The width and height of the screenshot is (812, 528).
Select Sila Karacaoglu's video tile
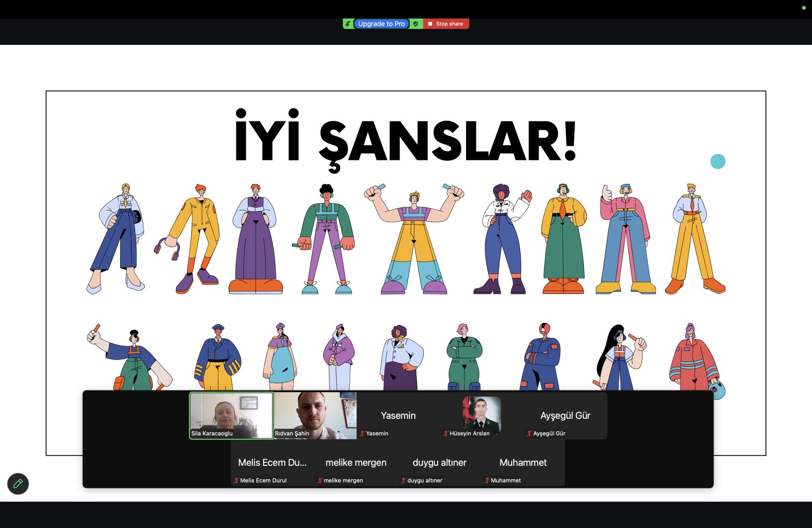click(231, 415)
